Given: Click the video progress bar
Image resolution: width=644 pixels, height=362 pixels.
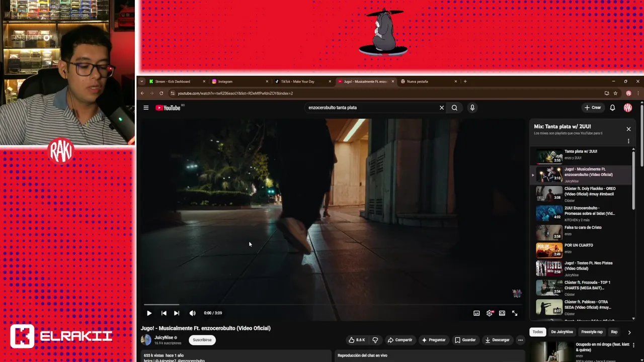Looking at the screenshot, I should point(333,304).
